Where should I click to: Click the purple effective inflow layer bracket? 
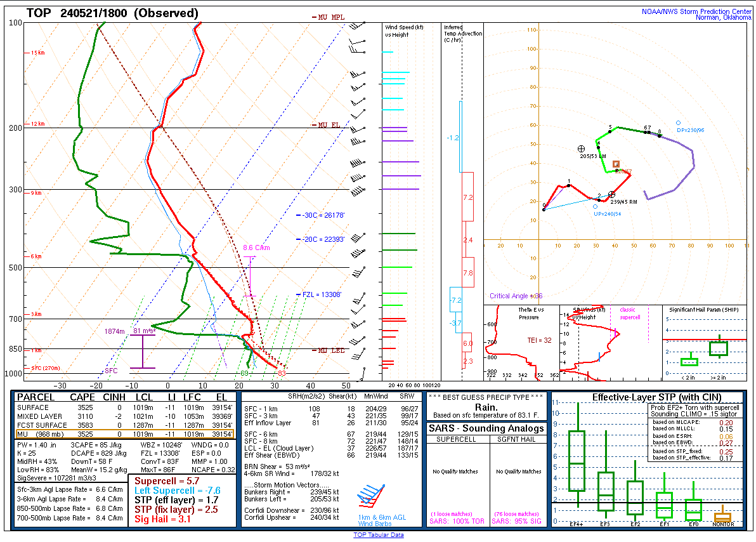(x=143, y=351)
